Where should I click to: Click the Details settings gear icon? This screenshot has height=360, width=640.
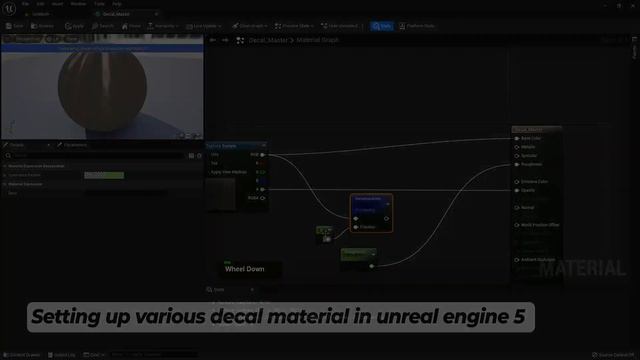tap(200, 156)
